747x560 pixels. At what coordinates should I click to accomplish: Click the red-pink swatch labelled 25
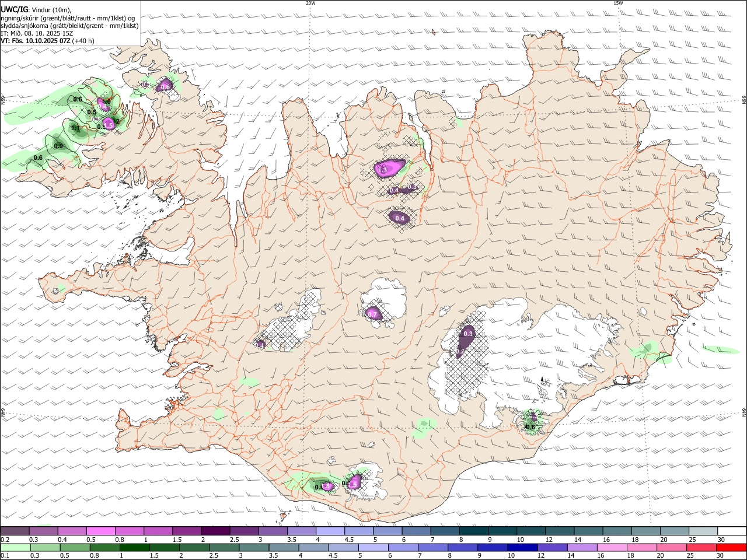coord(701,548)
